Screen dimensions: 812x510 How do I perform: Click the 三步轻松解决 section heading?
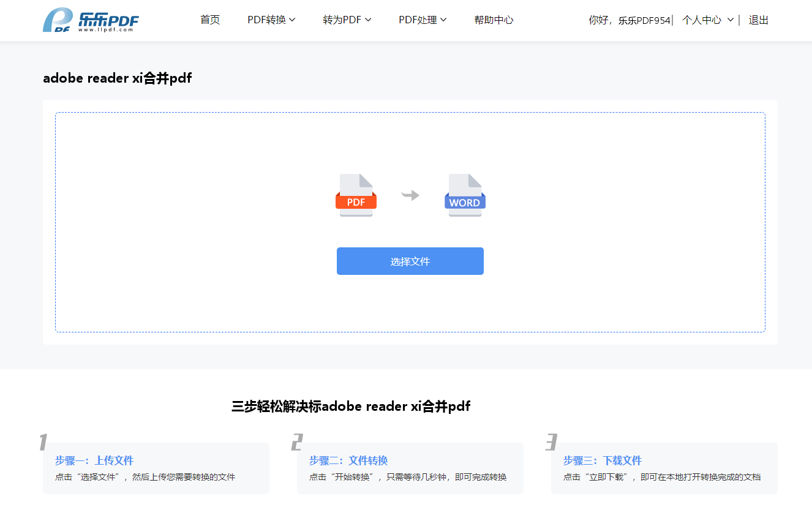[351, 407]
